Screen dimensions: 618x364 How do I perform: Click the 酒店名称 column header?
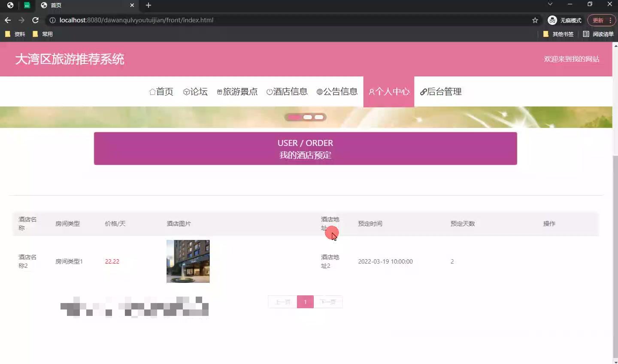point(27,224)
